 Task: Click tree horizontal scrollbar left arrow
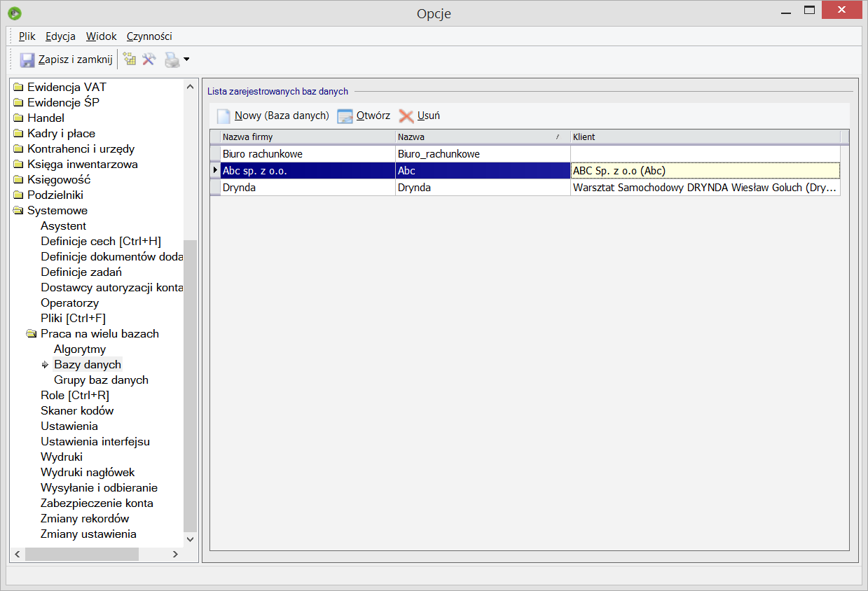click(x=18, y=554)
